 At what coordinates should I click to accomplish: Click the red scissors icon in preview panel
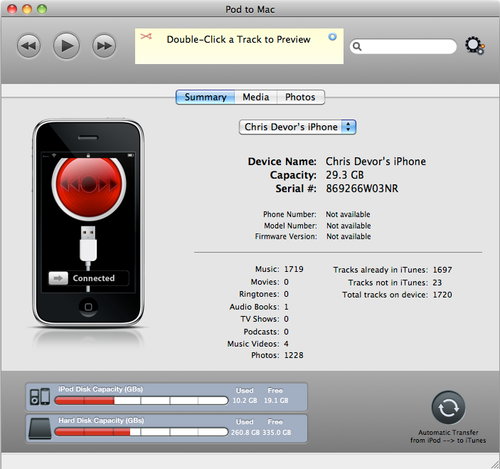146,36
